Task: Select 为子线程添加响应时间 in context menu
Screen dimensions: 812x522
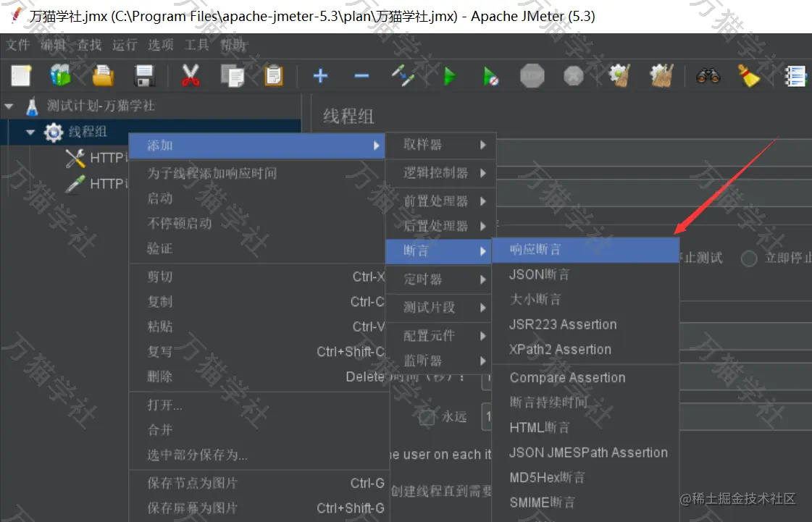Action: [x=257, y=174]
